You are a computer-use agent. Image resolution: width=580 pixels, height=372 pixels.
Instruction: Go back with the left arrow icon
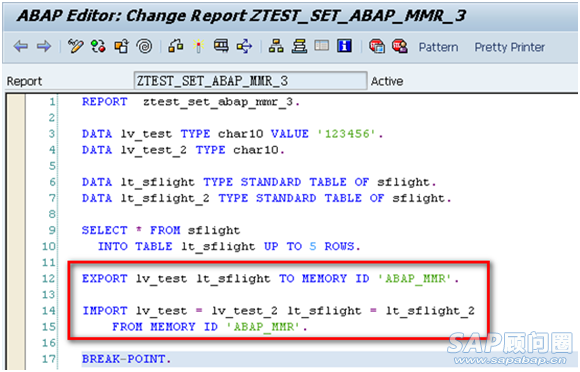click(x=21, y=47)
